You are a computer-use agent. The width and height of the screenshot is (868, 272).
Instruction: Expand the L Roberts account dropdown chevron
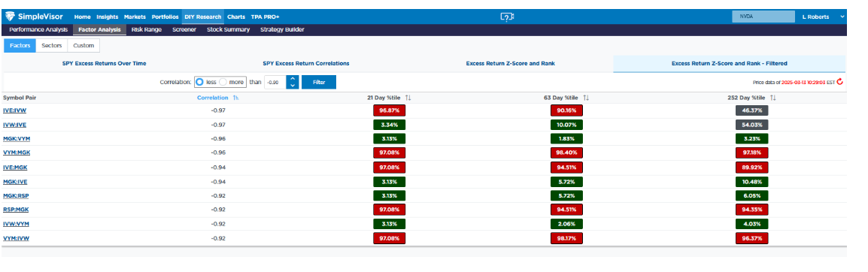842,17
